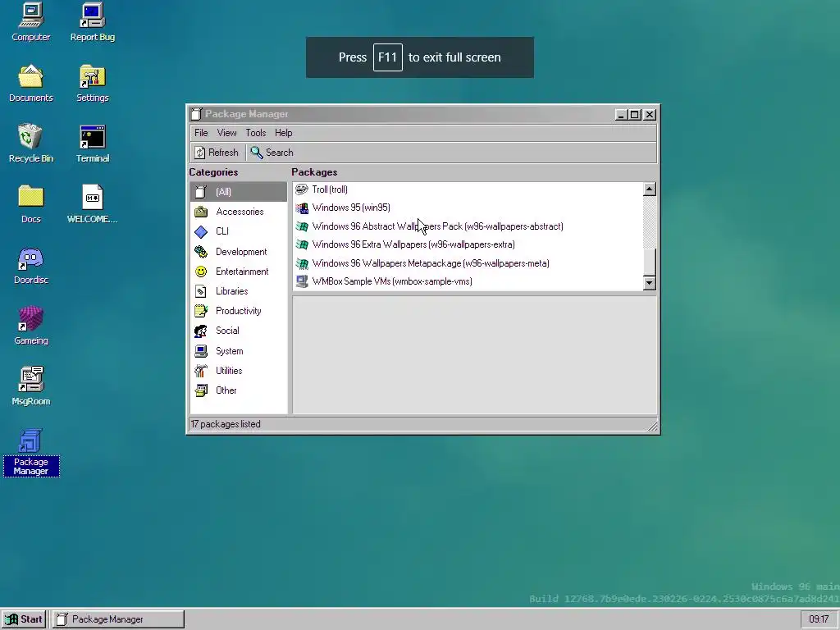840x630 pixels.
Task: Click the WMBox Sample VMs package icon
Action: tap(302, 281)
